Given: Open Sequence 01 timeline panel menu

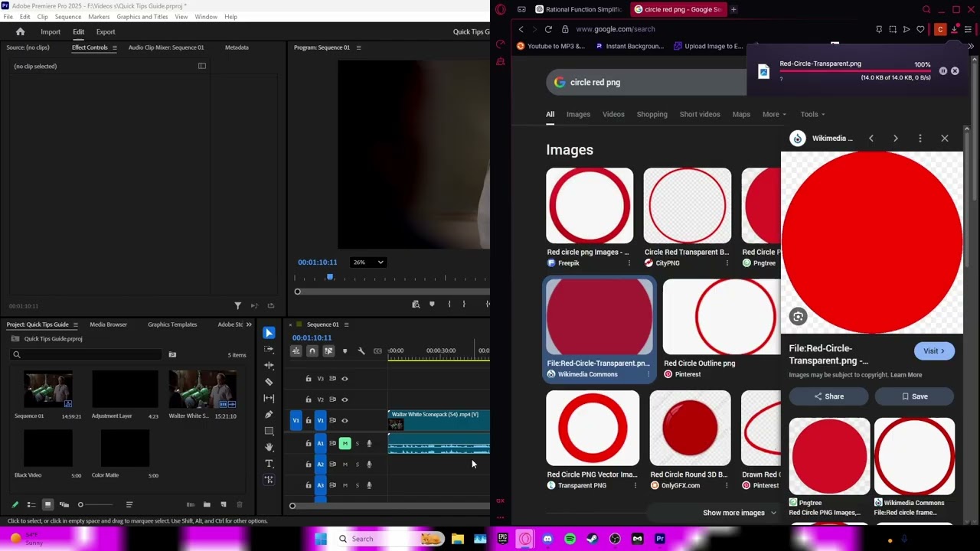Looking at the screenshot, I should click(x=346, y=324).
